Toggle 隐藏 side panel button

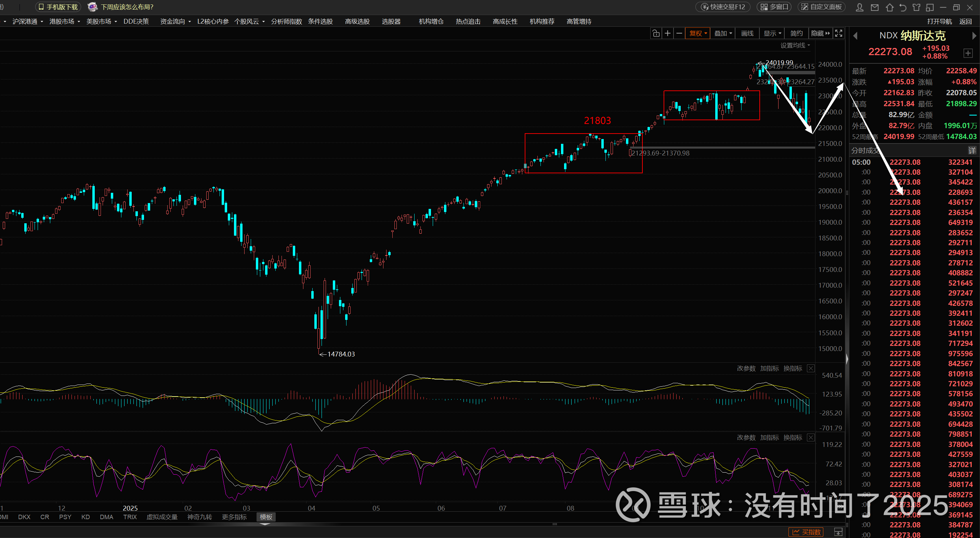820,34
